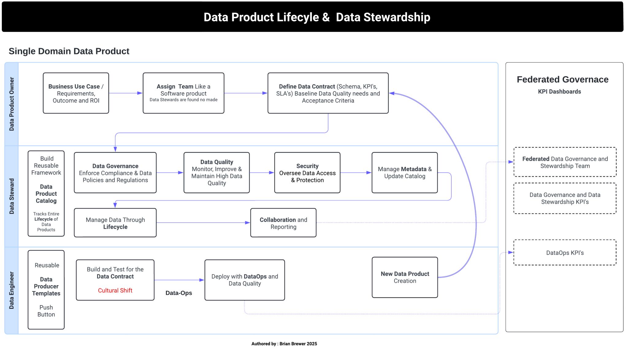The height and width of the screenshot is (364, 628).
Task: Click 'Data Stewards are found no made' small text
Action: coord(183,100)
